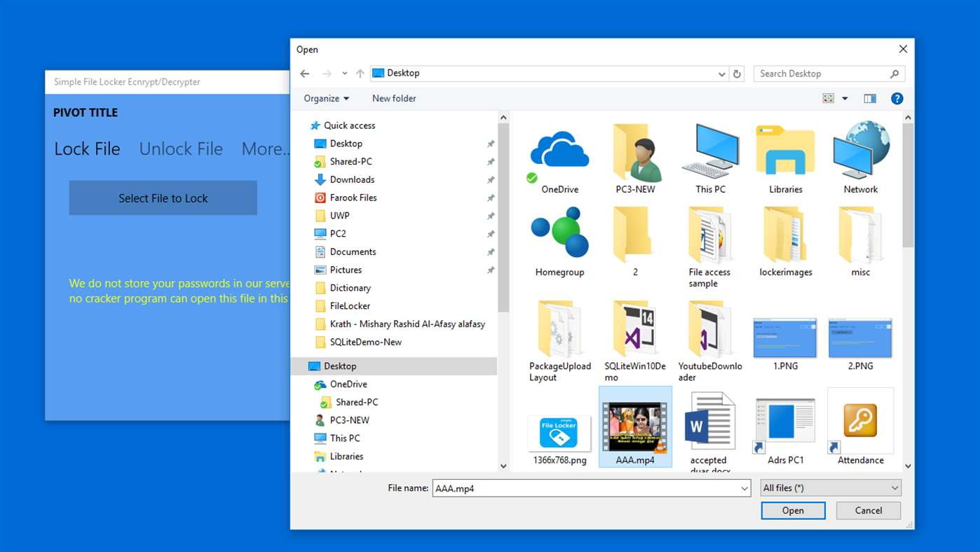The height and width of the screenshot is (552, 980).
Task: Open the view options dropdown arrow
Action: (x=845, y=99)
